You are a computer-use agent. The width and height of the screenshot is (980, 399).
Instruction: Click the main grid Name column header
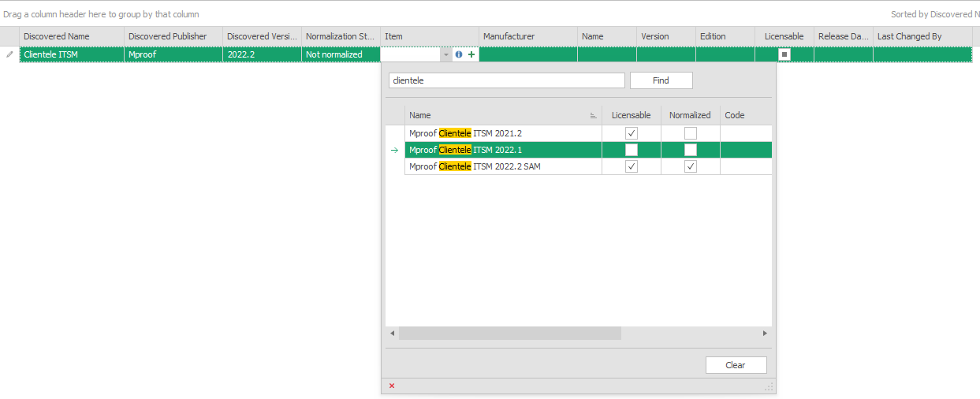pos(607,36)
